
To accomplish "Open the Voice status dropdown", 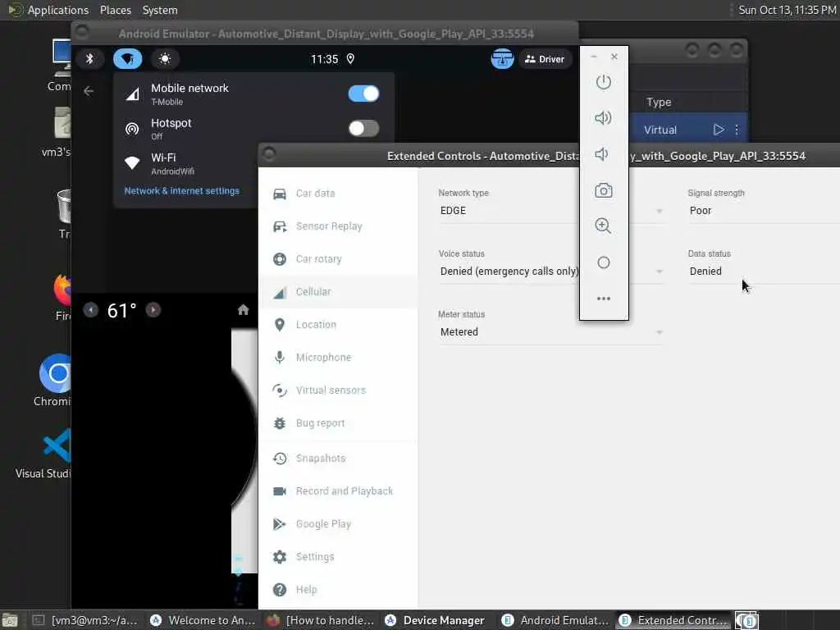I will coord(551,271).
